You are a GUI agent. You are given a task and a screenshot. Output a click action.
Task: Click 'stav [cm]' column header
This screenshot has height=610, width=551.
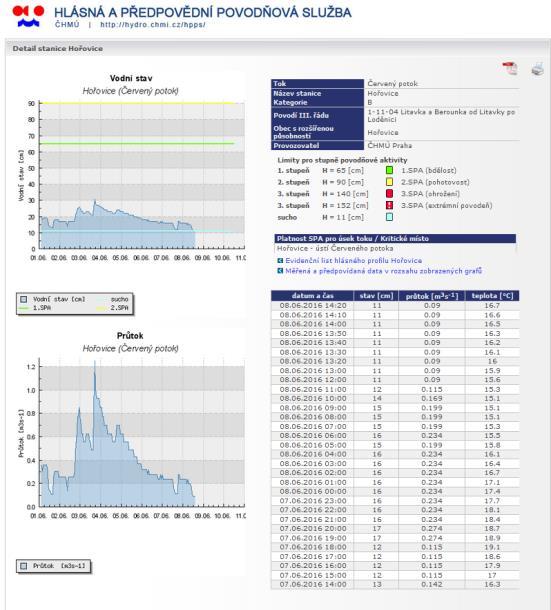pyautogui.click(x=376, y=296)
